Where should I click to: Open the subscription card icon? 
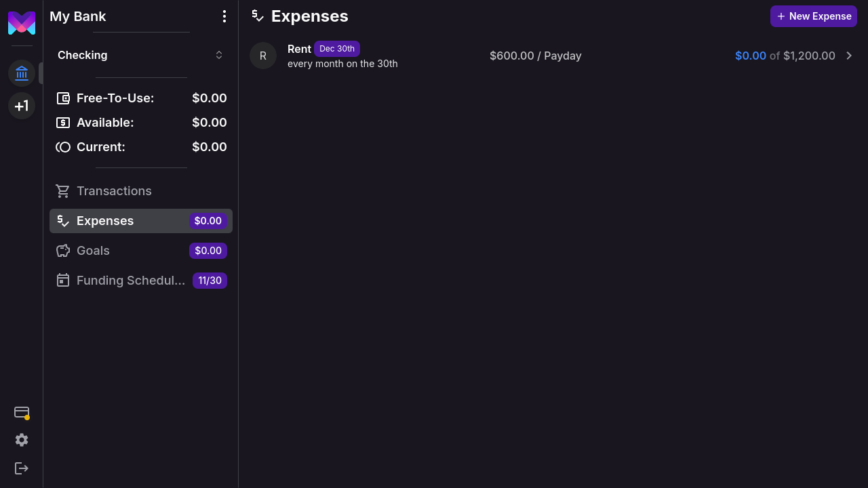(22, 412)
